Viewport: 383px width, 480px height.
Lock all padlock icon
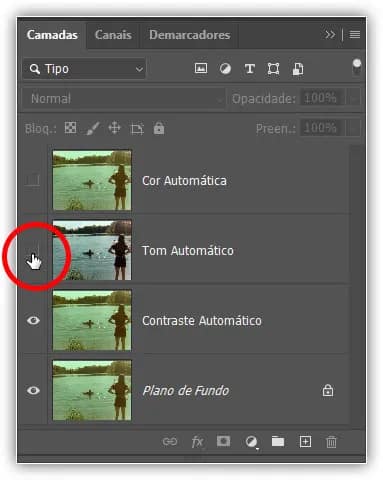(159, 128)
